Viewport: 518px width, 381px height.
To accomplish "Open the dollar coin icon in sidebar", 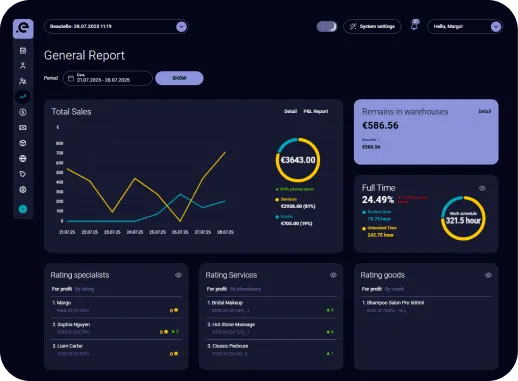I will [x=23, y=112].
